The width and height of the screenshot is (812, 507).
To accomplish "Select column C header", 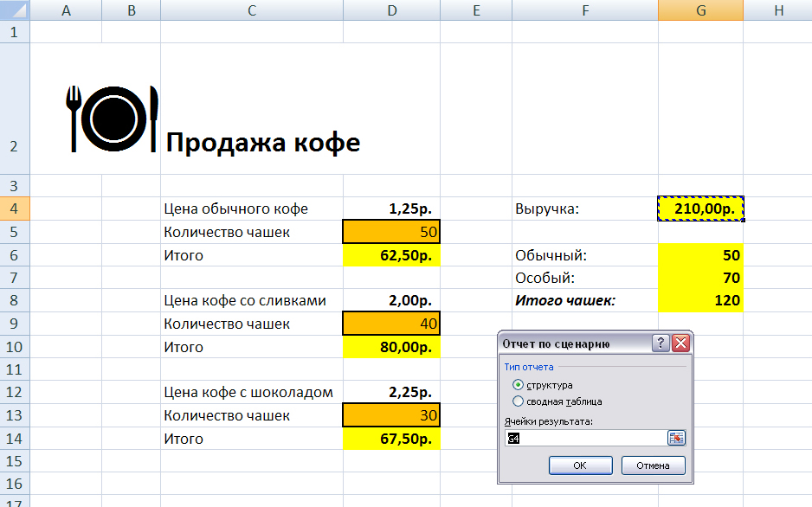I will [252, 10].
